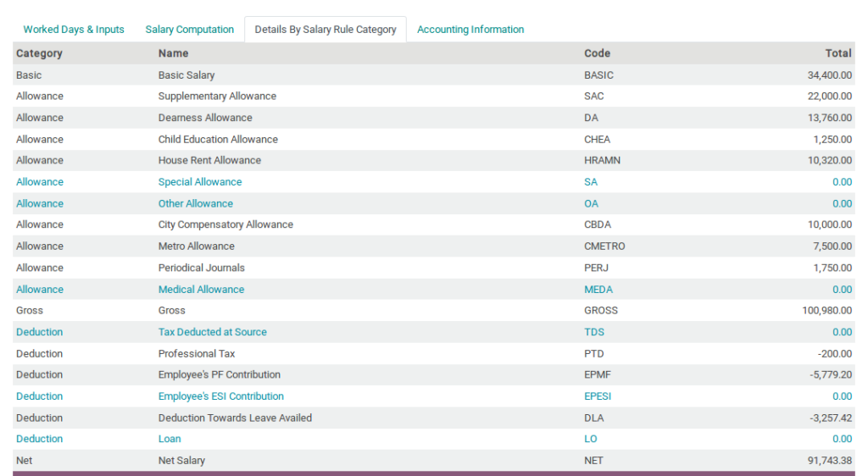This screenshot has height=476, width=868.
Task: Open the Accounting Information tab
Action: pyautogui.click(x=470, y=30)
